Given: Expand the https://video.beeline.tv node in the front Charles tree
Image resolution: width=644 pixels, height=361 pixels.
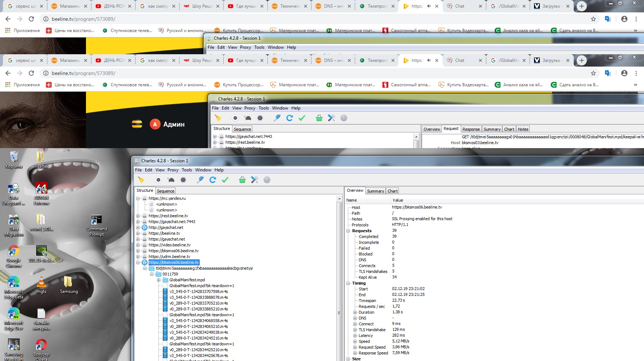Looking at the screenshot, I should click(x=138, y=245).
